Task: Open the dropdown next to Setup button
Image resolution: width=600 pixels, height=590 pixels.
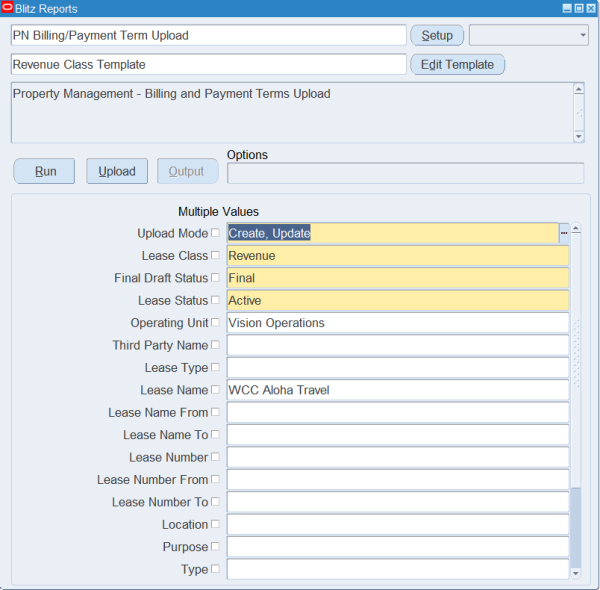Action: point(529,35)
